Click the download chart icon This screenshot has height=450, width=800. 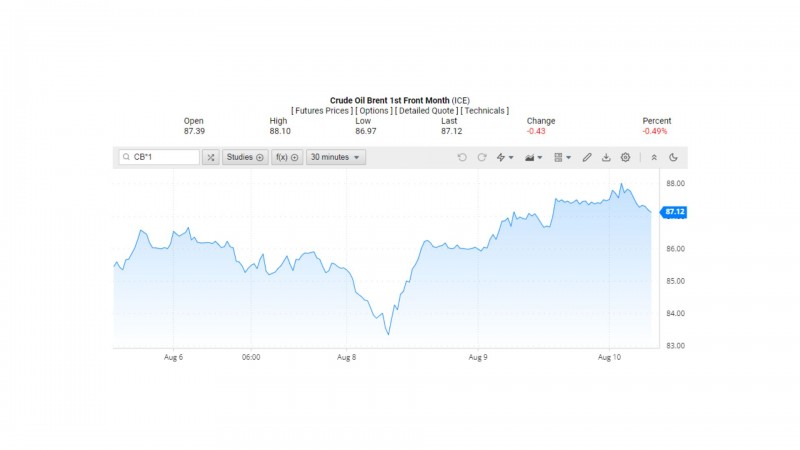pyautogui.click(x=606, y=157)
